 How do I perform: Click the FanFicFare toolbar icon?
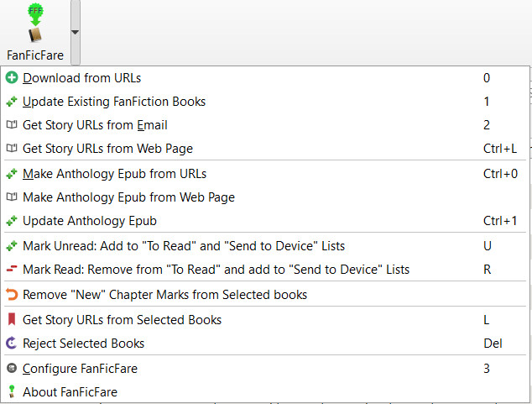coord(34,25)
